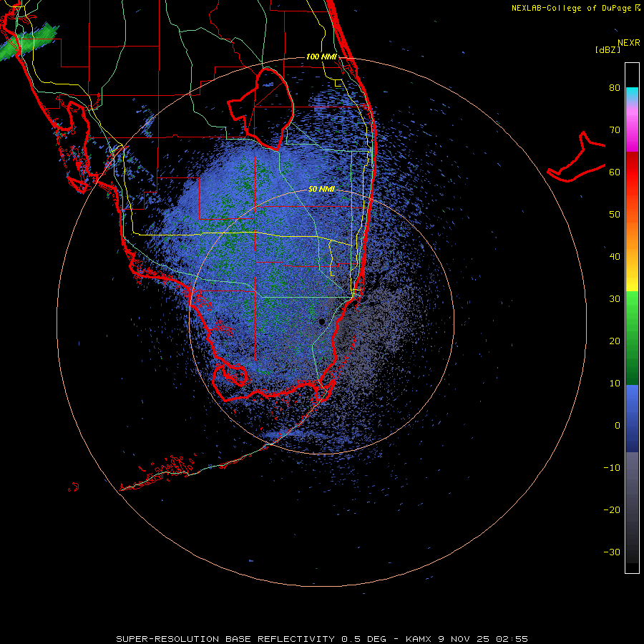Screen dimensions: 644x644
Task: Click the NEXR product label
Action: [x=629, y=43]
